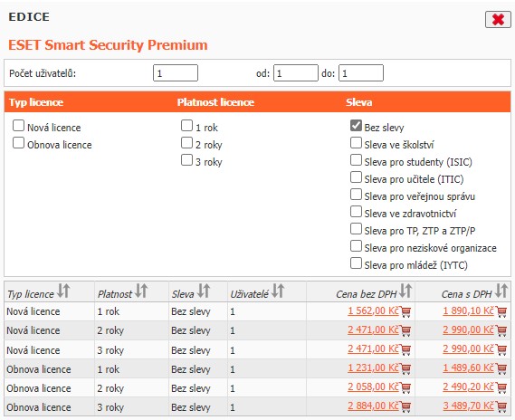Cart icon next to 3 489,70 Kč

(501, 406)
